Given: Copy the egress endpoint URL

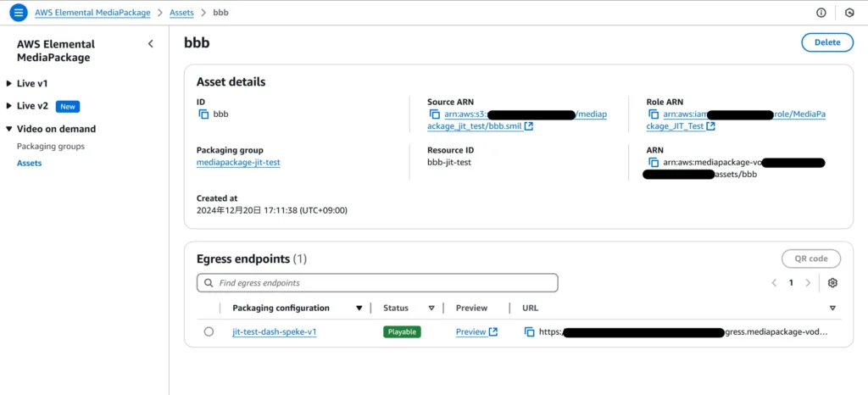Looking at the screenshot, I should point(530,332).
